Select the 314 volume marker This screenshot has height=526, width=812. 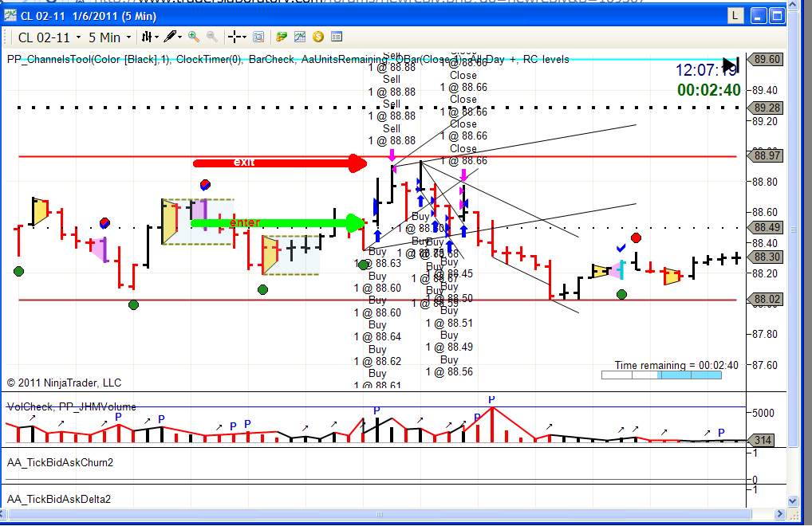click(763, 440)
